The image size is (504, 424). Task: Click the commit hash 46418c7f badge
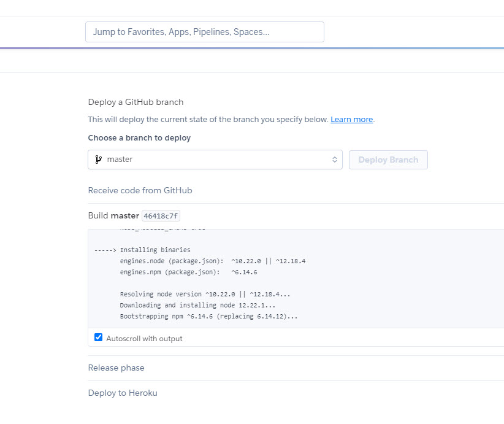[x=161, y=216]
